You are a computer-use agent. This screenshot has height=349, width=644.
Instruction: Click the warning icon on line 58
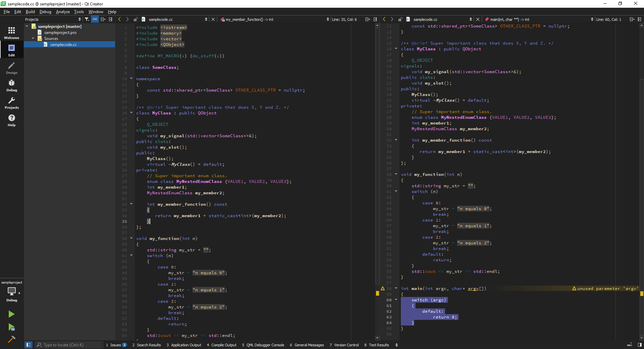pos(383,288)
